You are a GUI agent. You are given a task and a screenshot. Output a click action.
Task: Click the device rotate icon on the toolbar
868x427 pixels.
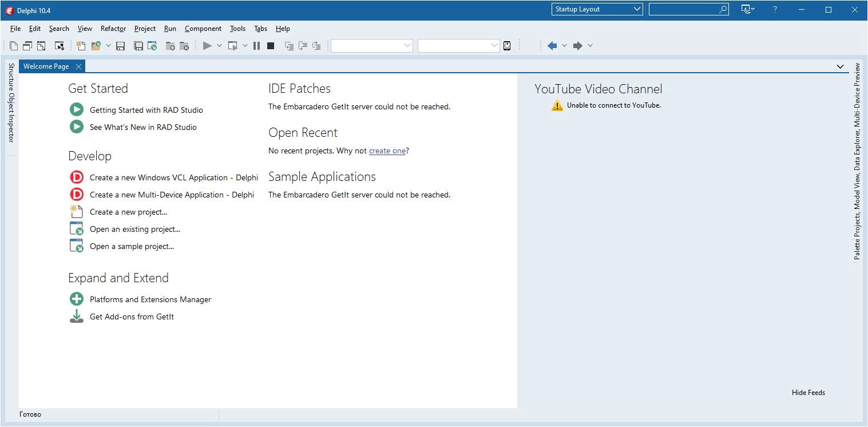pyautogui.click(x=507, y=46)
